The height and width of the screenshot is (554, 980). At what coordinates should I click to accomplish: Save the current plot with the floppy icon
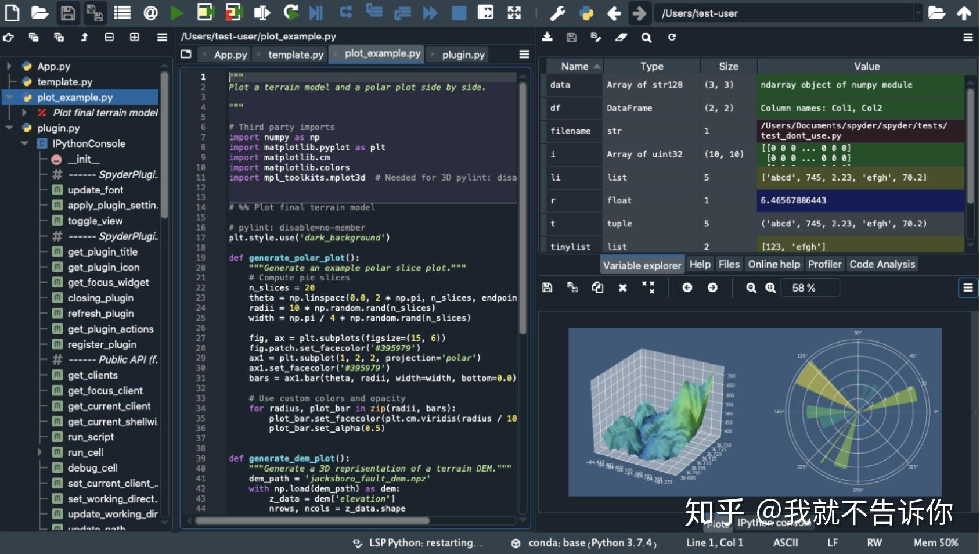tap(547, 287)
